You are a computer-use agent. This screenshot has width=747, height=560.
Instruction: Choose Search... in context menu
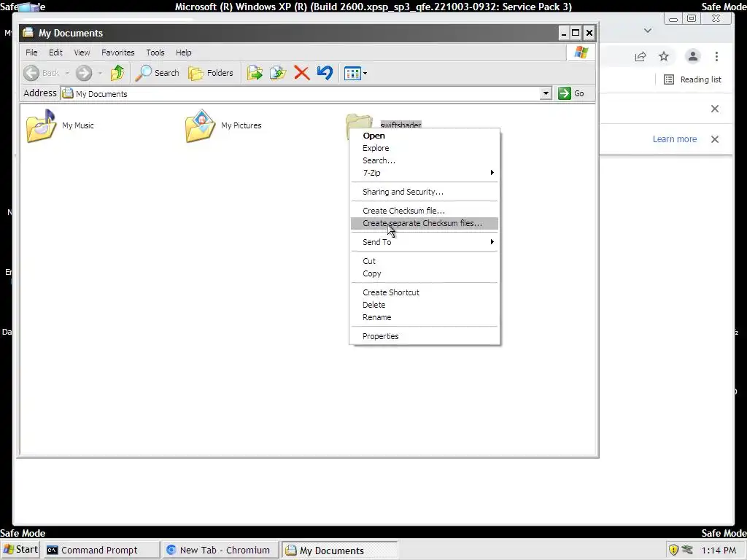425,160
